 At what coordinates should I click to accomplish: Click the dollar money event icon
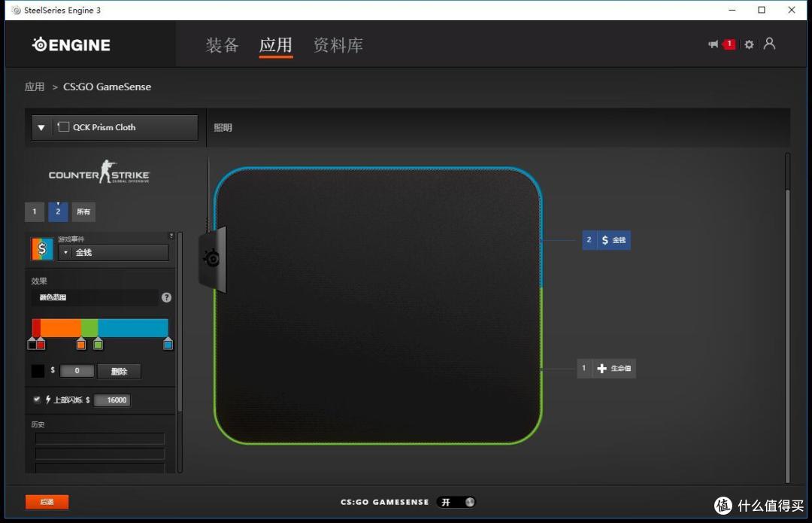pos(42,249)
